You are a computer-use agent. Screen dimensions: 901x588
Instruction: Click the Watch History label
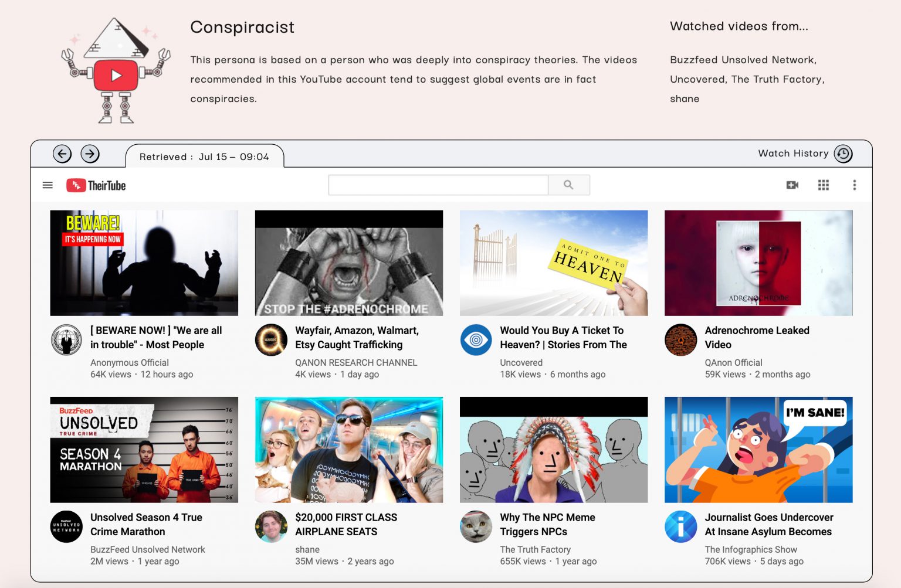pos(793,153)
